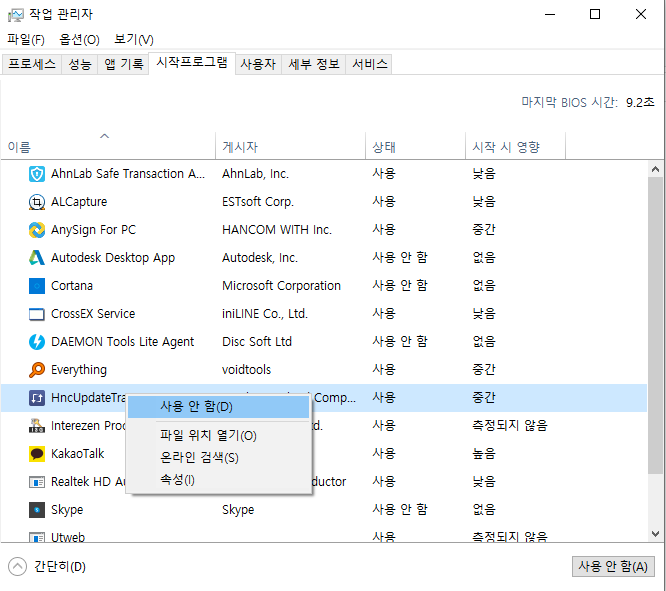Select the AhnLab Safe Transaction row name
This screenshot has width=666, height=591.
pyautogui.click(x=128, y=174)
